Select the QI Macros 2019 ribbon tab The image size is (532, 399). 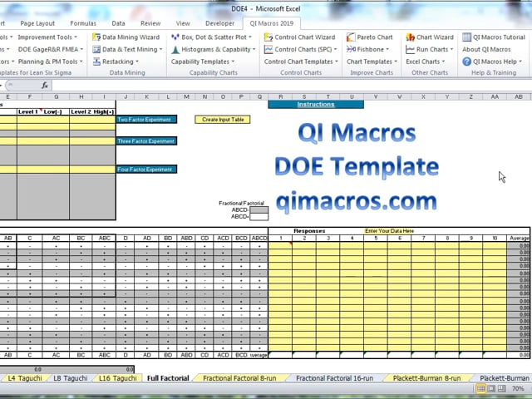[272, 23]
